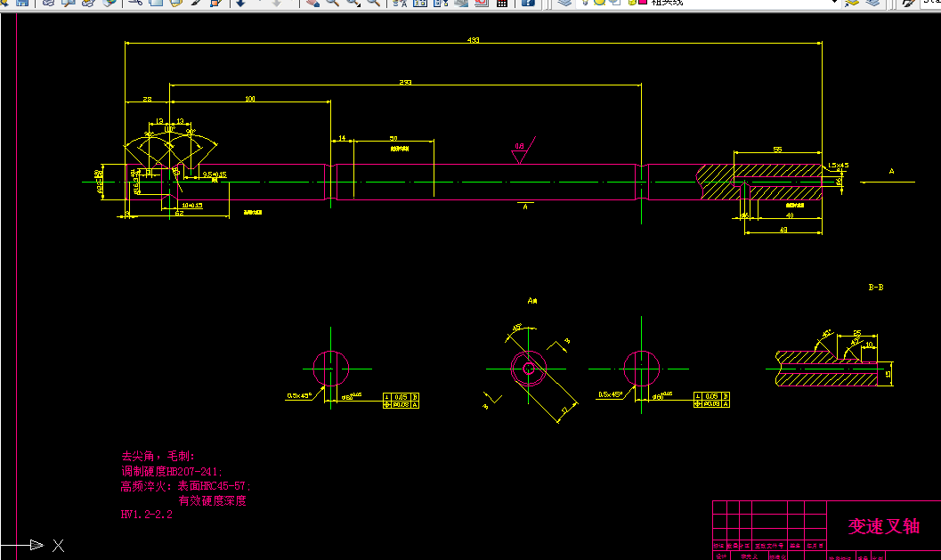Click the Undo arrow icon

pyautogui.click(x=240, y=4)
